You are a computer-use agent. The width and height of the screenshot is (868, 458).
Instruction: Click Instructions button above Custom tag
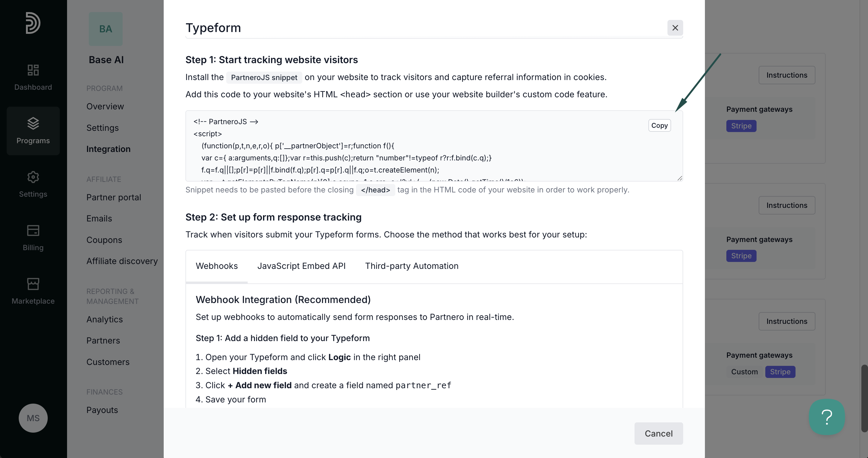click(x=787, y=321)
